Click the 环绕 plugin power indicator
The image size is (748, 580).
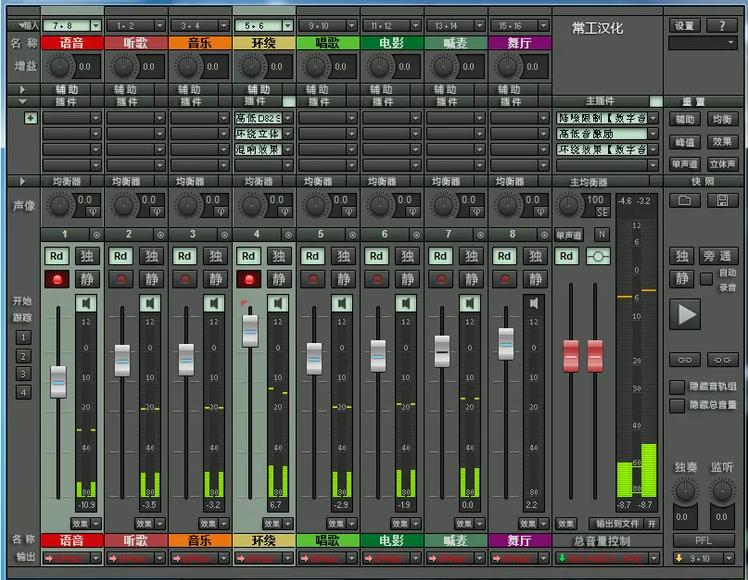click(x=289, y=101)
